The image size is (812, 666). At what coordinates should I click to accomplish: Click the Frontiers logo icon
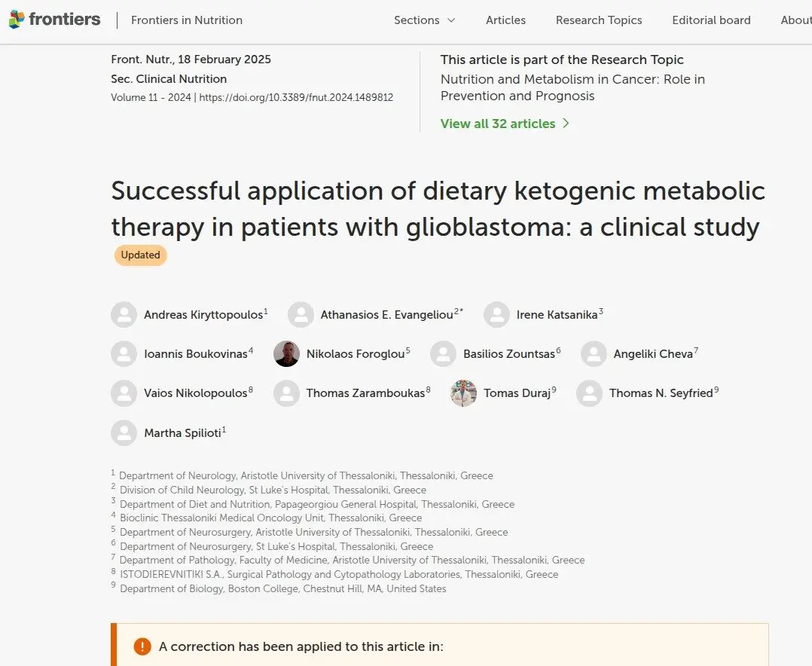coord(16,20)
